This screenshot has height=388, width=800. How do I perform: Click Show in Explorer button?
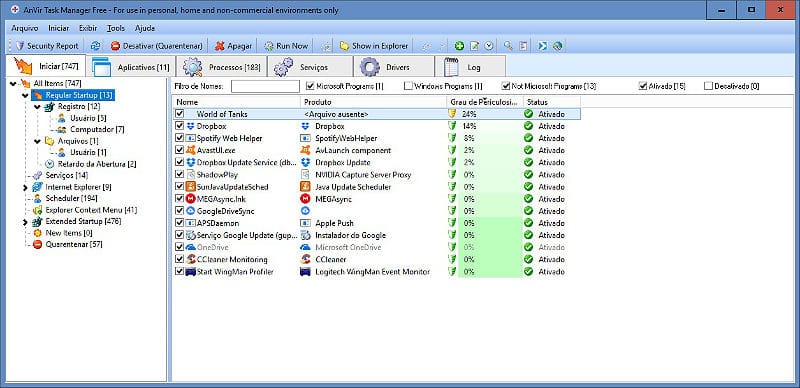click(x=374, y=46)
